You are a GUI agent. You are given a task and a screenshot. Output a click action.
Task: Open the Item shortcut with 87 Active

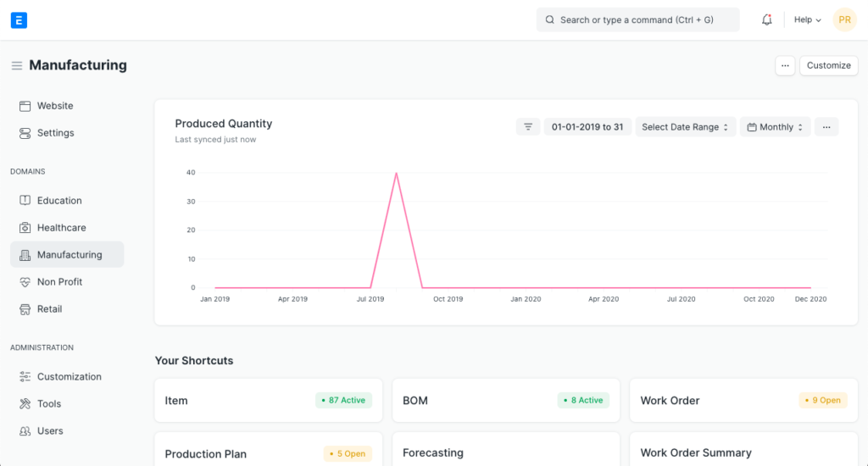point(176,401)
